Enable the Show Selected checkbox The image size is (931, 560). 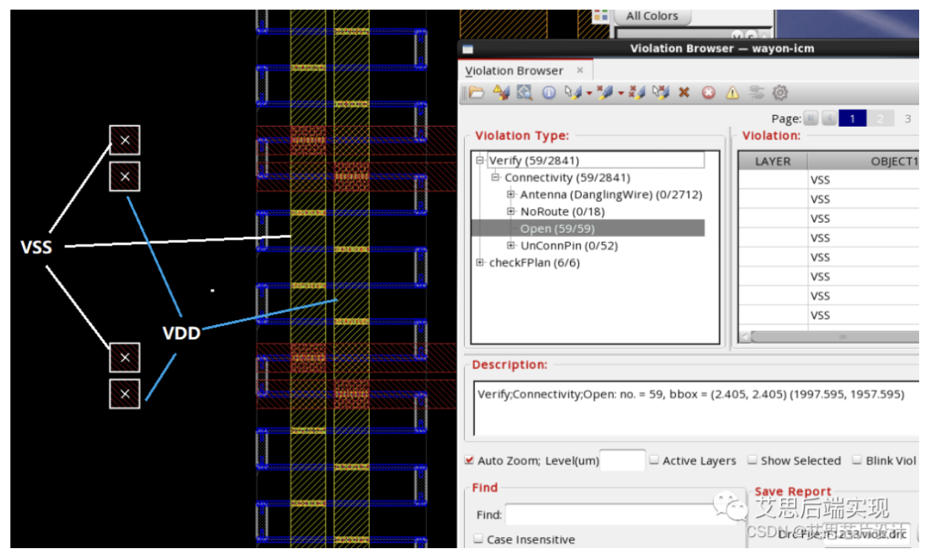752,461
